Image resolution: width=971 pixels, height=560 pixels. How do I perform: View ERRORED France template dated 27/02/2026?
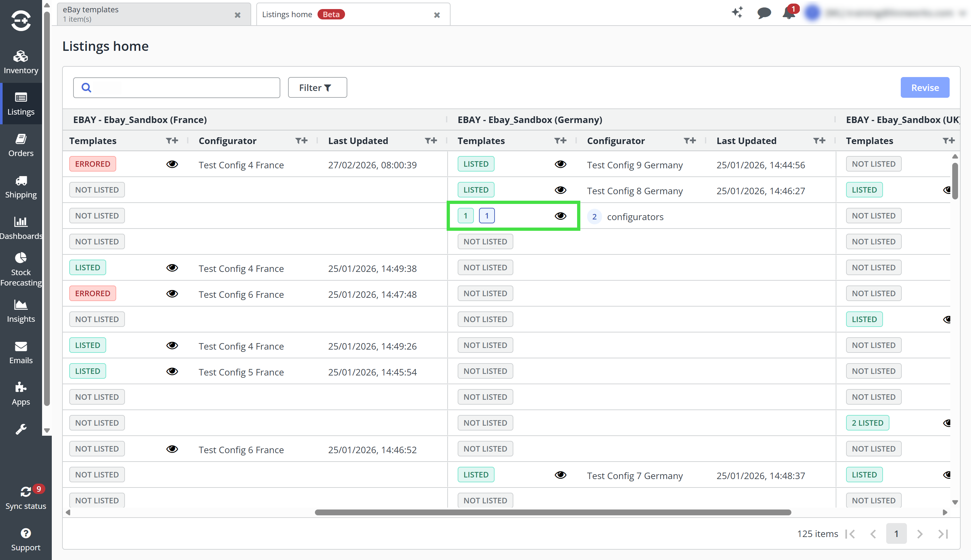click(172, 164)
